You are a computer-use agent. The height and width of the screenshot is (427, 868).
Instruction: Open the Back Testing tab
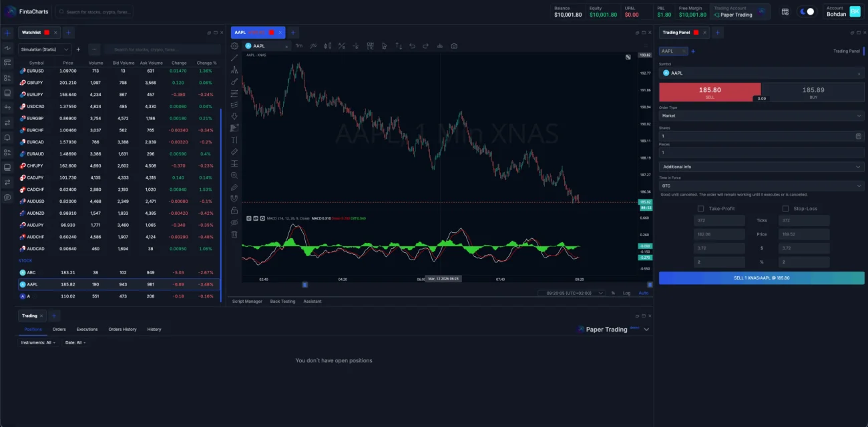[x=282, y=302]
